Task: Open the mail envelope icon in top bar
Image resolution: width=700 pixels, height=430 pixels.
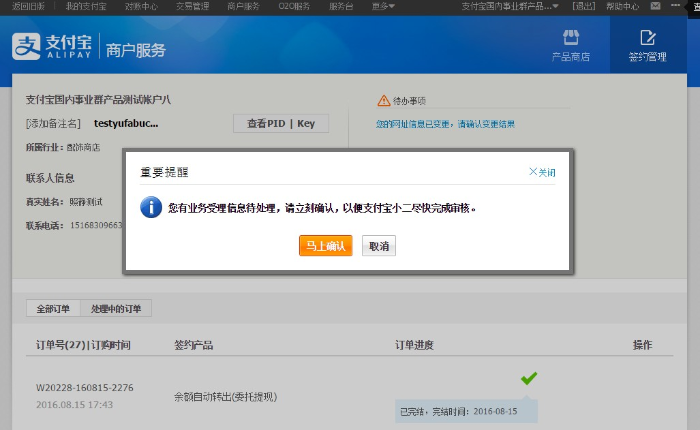Action: pyautogui.click(x=655, y=6)
